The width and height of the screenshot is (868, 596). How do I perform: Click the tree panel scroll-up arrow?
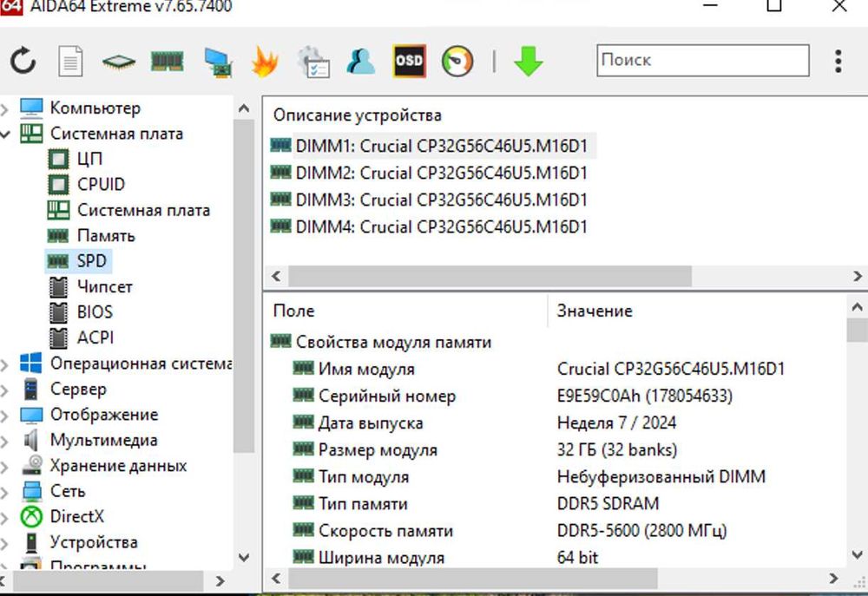pos(244,108)
